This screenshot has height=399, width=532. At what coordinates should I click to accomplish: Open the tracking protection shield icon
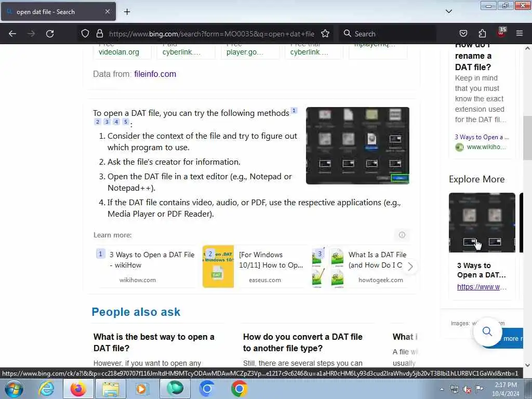coord(85,34)
